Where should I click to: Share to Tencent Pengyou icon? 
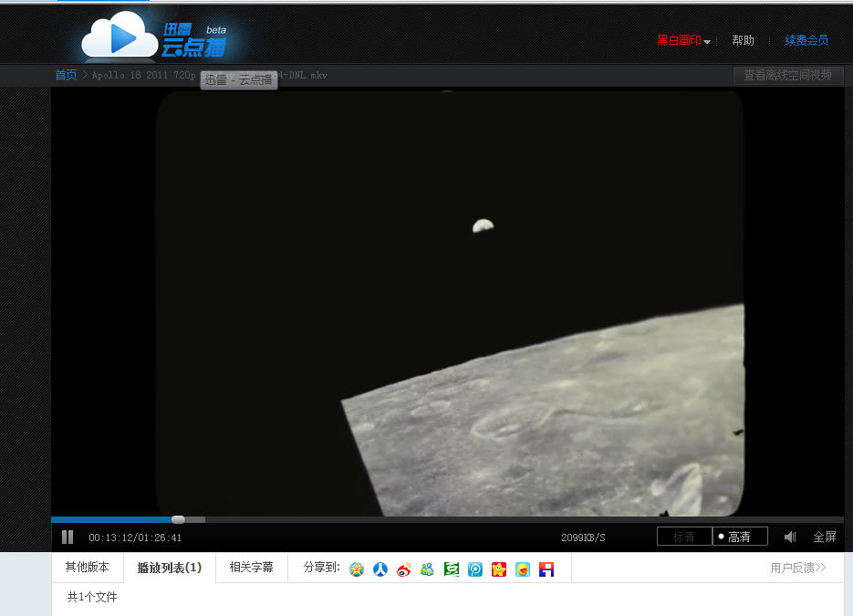pyautogui.click(x=475, y=569)
